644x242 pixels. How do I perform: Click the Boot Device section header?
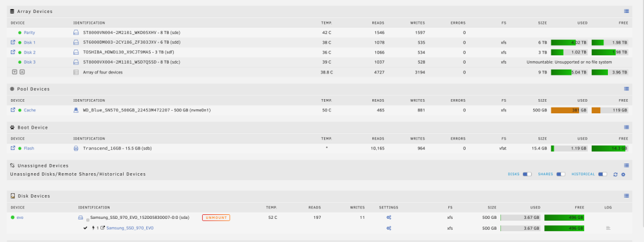coord(319,127)
